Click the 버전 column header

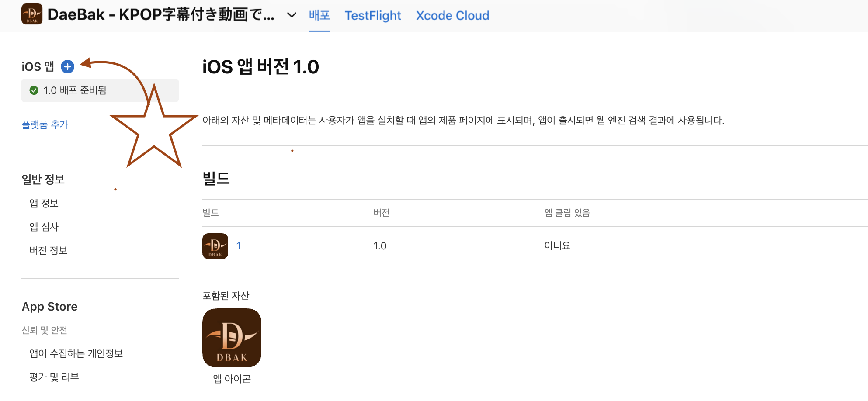coord(382,213)
